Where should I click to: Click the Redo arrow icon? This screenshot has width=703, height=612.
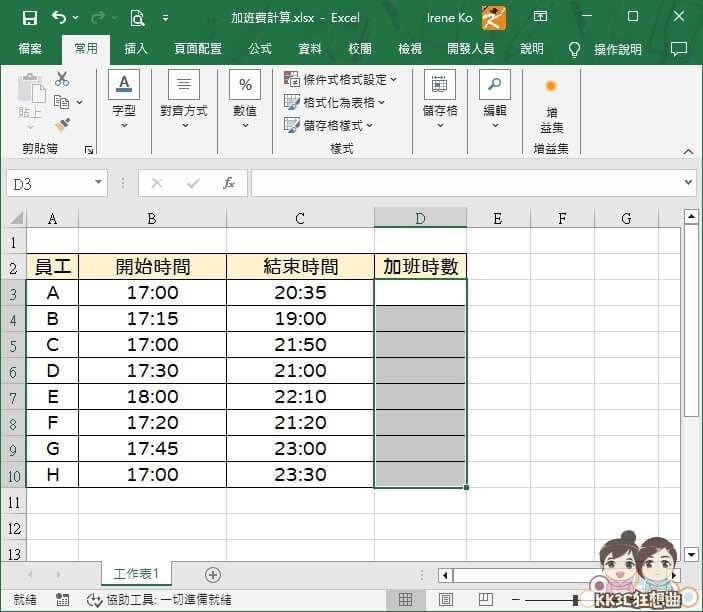tap(98, 17)
